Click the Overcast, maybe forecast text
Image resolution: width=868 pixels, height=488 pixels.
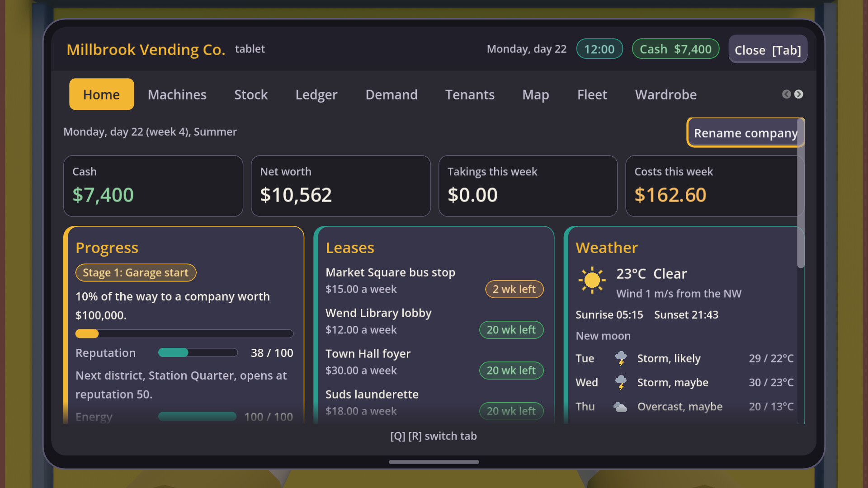[x=680, y=407]
